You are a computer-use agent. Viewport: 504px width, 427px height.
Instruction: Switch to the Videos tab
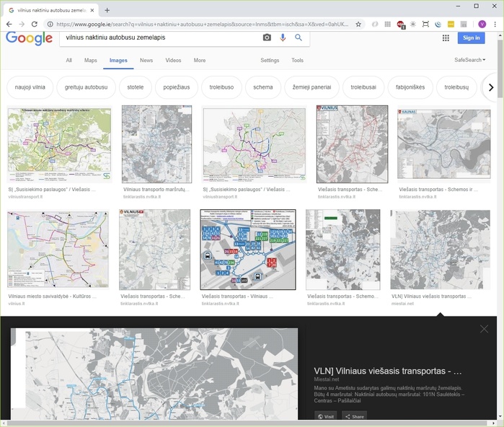click(173, 60)
